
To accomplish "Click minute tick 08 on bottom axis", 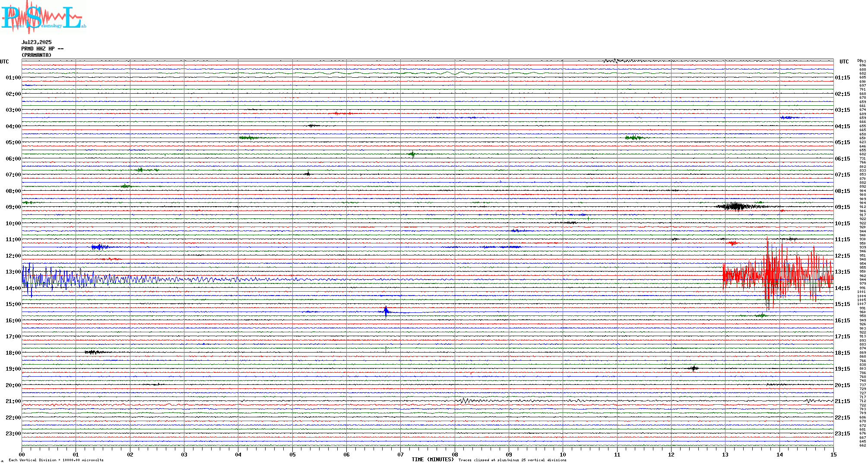I will 455,454.
